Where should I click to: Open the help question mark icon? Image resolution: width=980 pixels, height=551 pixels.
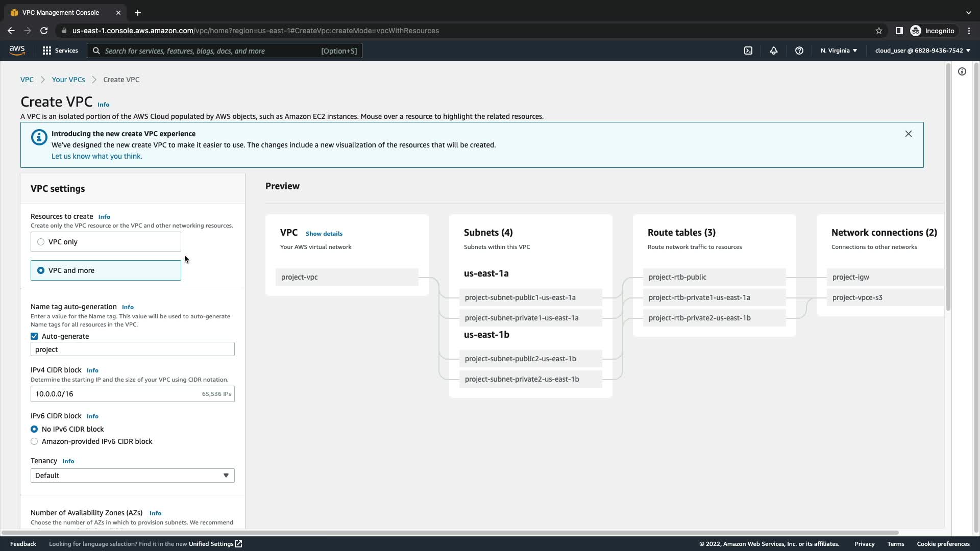[799, 51]
